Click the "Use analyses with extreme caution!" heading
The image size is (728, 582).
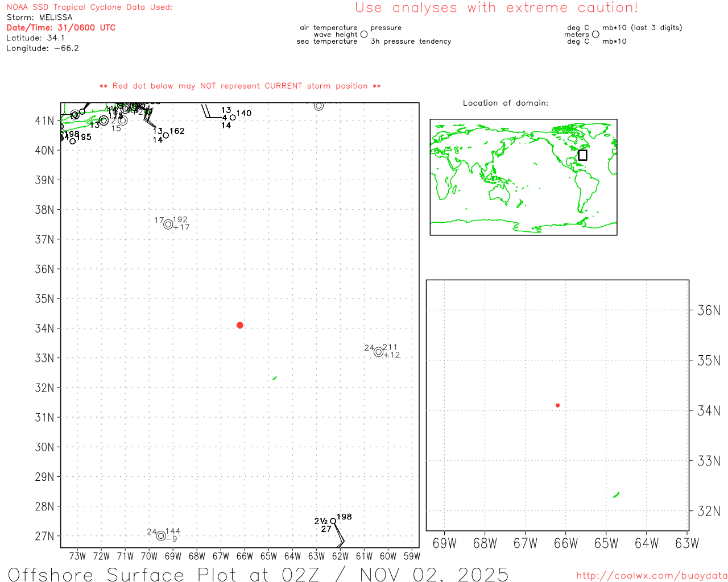click(x=496, y=8)
